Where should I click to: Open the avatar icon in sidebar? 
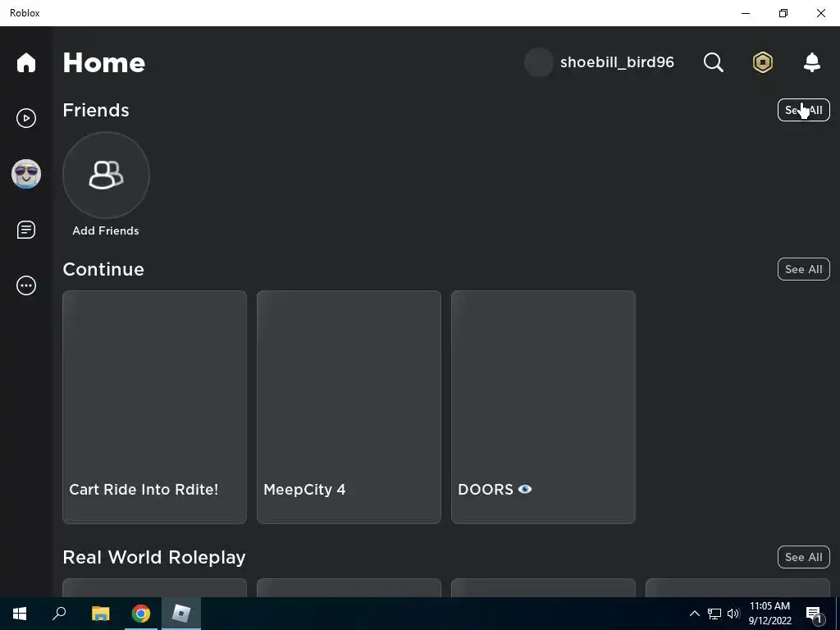pyautogui.click(x=25, y=174)
